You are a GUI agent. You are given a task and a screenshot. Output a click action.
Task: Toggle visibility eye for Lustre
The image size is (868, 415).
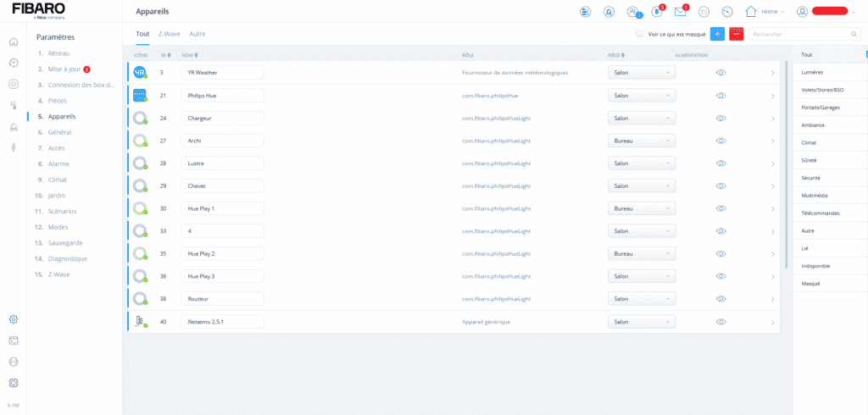(x=721, y=163)
